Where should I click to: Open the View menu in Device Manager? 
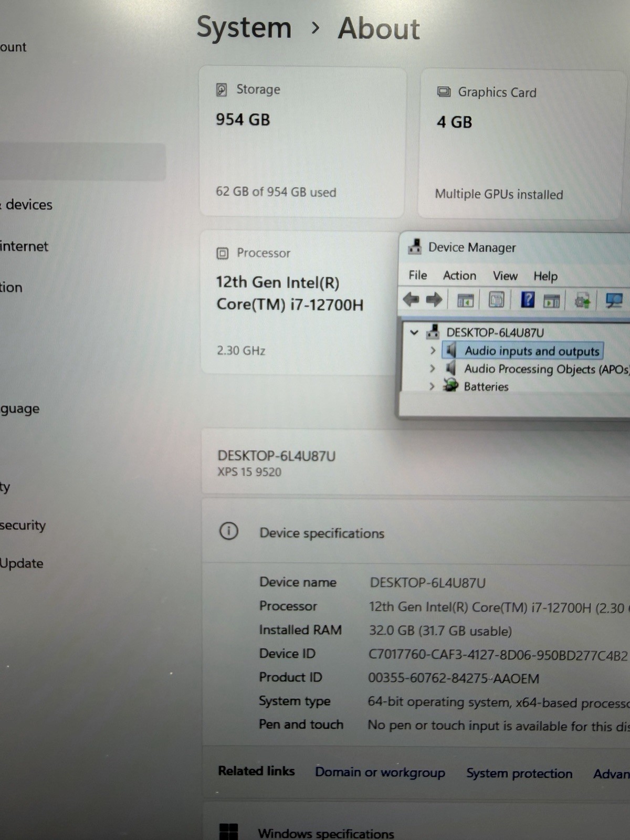pyautogui.click(x=505, y=276)
